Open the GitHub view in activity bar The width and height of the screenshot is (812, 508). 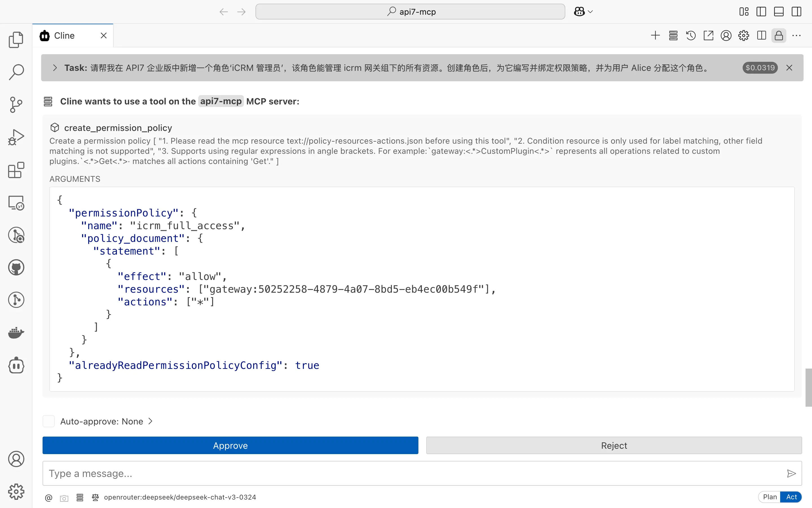click(x=16, y=268)
